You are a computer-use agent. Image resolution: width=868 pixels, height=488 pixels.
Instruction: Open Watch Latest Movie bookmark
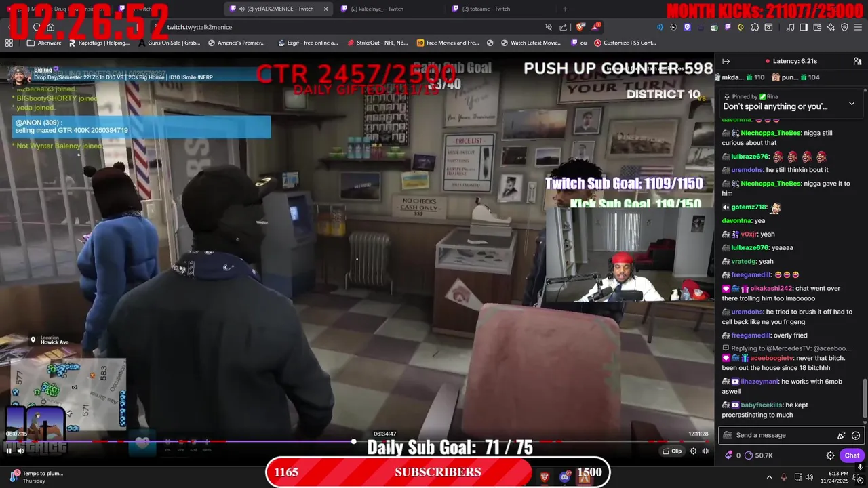tap(532, 43)
